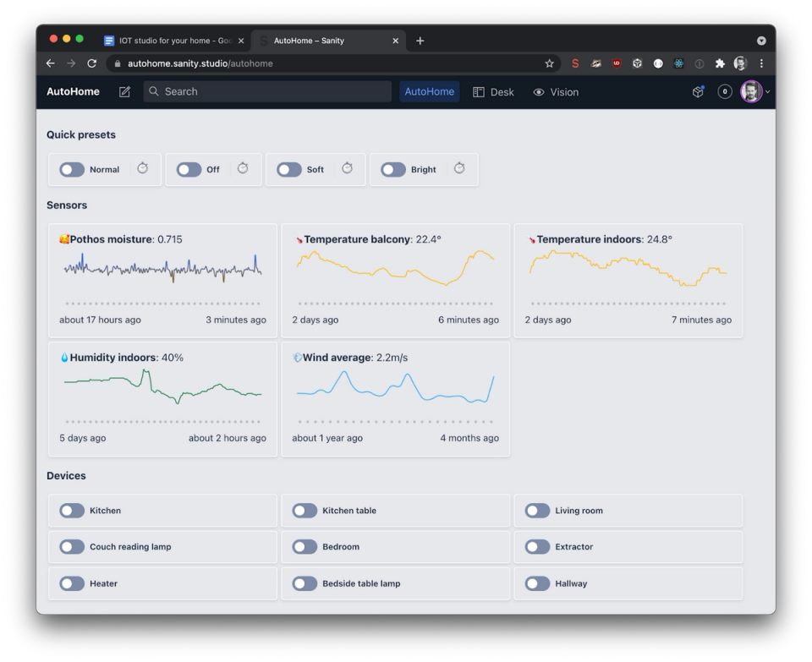Click the presence counter circle showing 0
The image size is (812, 662).
point(725,91)
